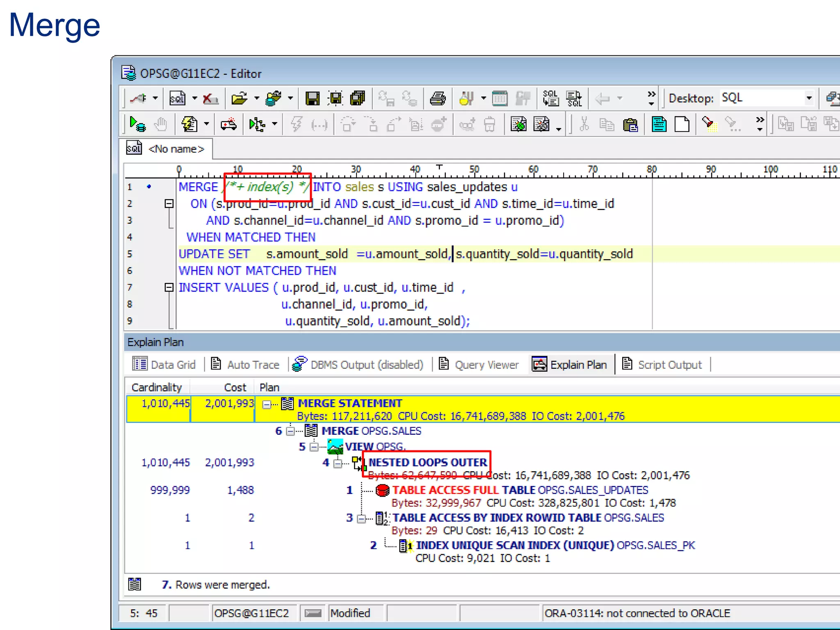Collapse the NESTED LOOPS OUTER node
The width and height of the screenshot is (840, 630).
[338, 463]
